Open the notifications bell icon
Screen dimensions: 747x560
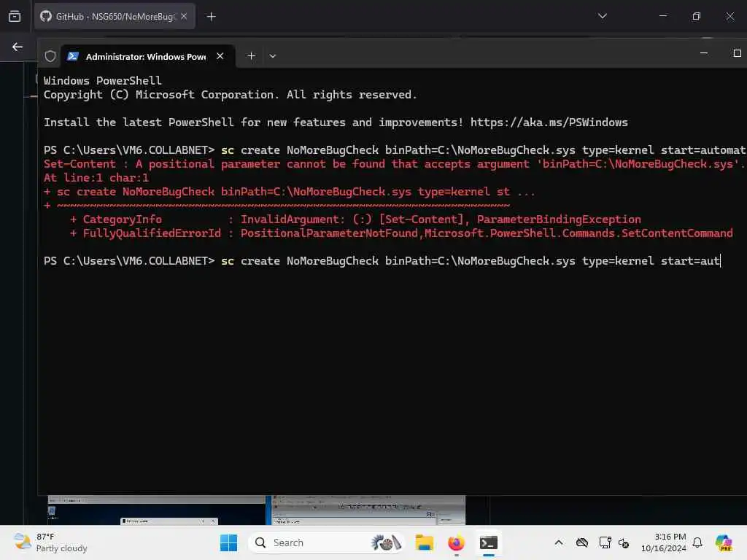[x=697, y=542]
